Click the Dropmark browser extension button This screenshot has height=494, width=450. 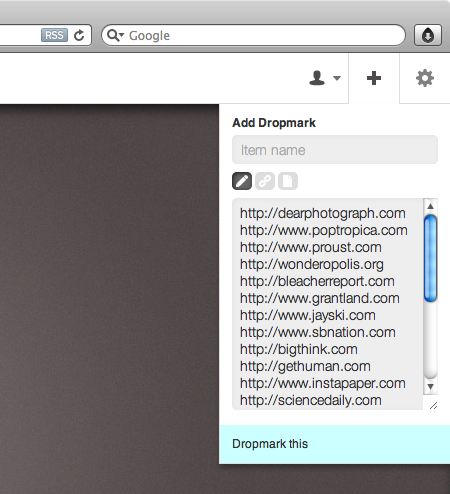pyautogui.click(x=428, y=35)
